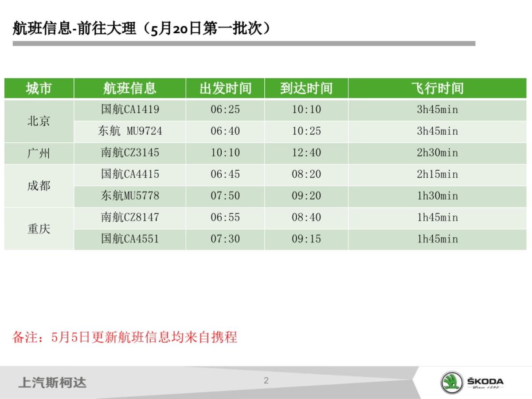Viewport: 532px width, 399px height.
Task: Click the page number 2
Action: pos(266,379)
